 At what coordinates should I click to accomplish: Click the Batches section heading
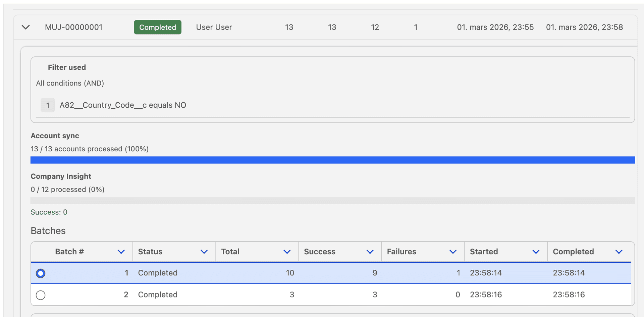coord(48,231)
